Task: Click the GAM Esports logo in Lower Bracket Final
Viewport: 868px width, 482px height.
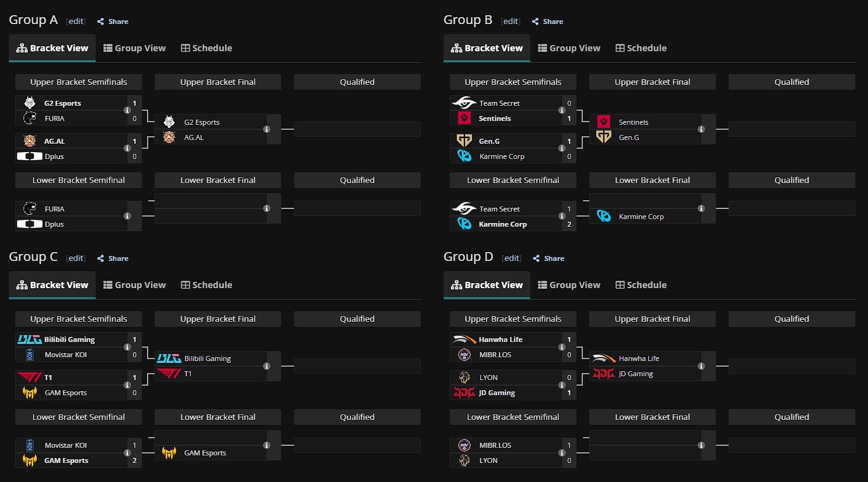Action: point(169,453)
